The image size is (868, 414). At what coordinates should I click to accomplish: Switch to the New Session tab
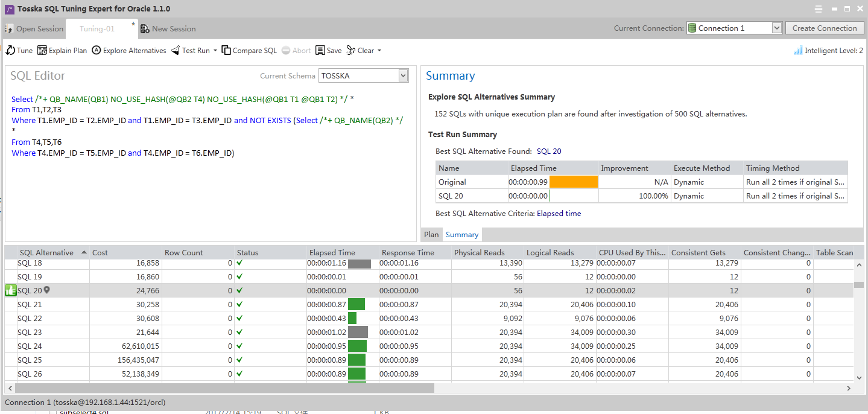[x=168, y=29]
